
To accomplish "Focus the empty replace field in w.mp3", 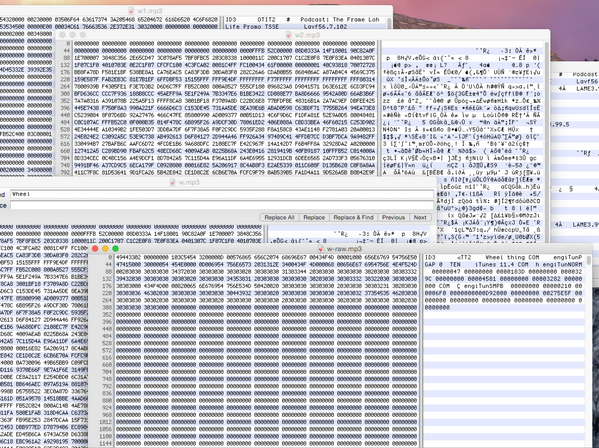I will 222,205.
